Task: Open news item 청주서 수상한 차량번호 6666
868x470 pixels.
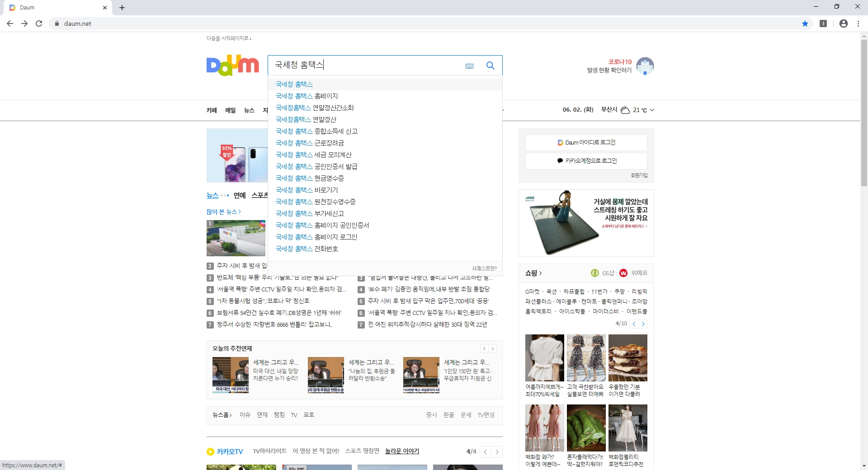Action: click(x=274, y=324)
